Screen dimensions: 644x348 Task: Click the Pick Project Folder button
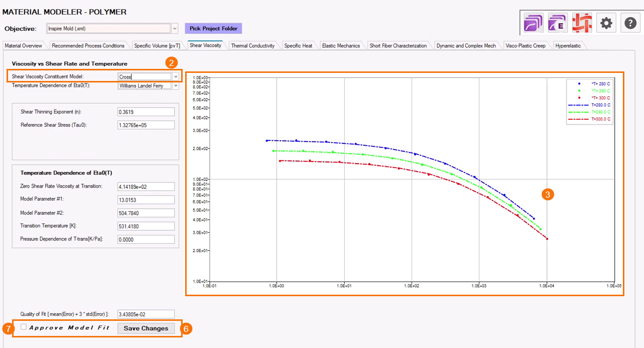(213, 29)
